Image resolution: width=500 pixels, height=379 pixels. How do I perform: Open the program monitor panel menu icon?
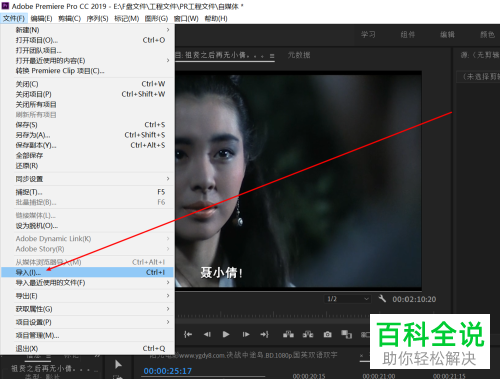[x=272, y=56]
